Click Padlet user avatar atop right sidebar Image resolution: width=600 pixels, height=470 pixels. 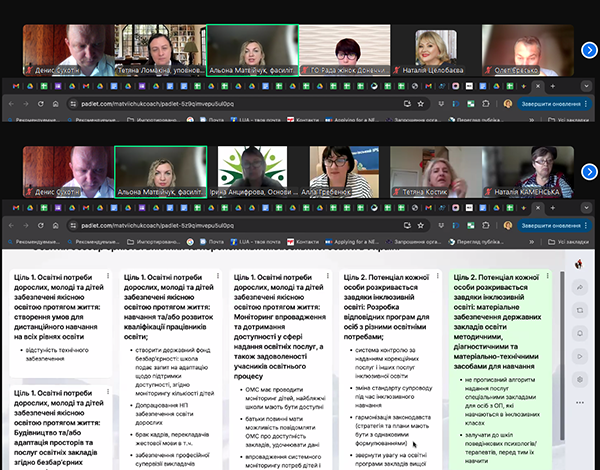click(x=579, y=264)
